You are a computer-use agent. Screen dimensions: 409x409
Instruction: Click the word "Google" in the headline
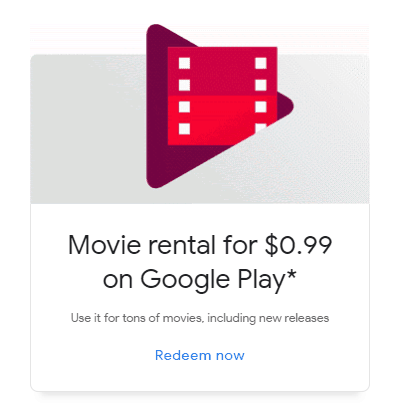point(185,280)
